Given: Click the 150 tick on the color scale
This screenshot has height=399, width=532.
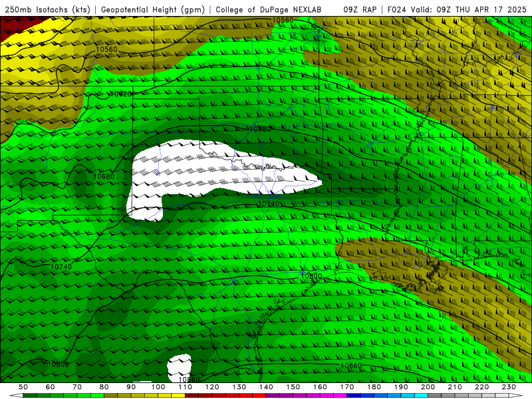Looking at the screenshot, I should pos(293,387).
